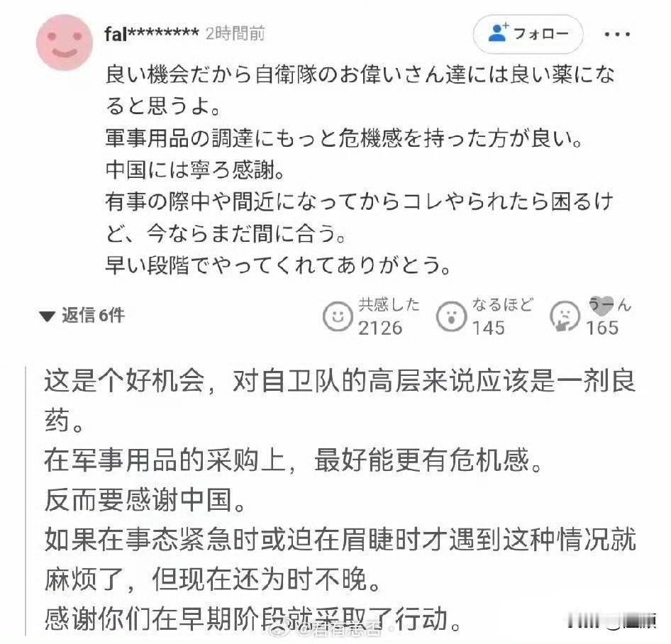
Task: Open the pink smiley user avatar
Action: (64, 43)
